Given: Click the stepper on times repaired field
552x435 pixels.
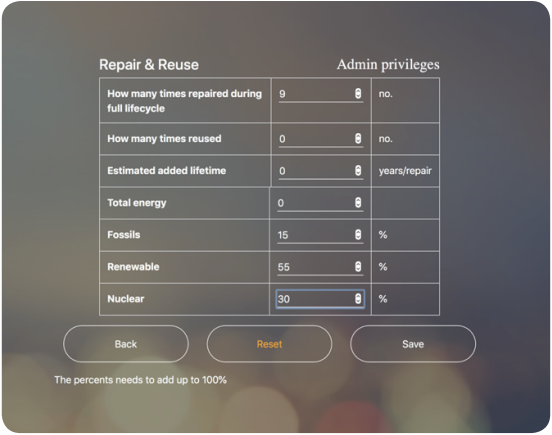Looking at the screenshot, I should 358,94.
